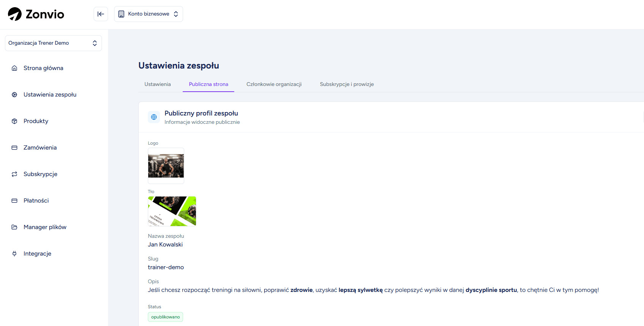The image size is (644, 326).
Task: Click the folder icon for Manager plików
Action: (x=14, y=227)
